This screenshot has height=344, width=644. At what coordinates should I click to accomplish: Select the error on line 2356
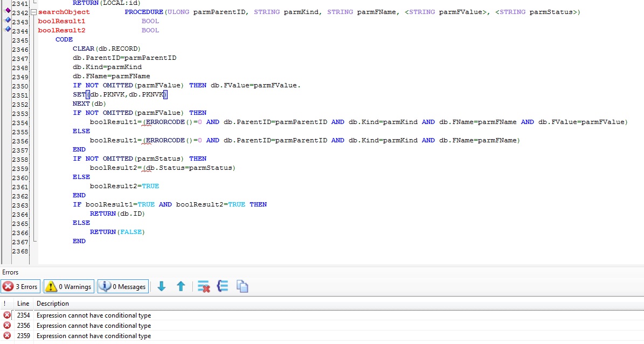coord(94,326)
